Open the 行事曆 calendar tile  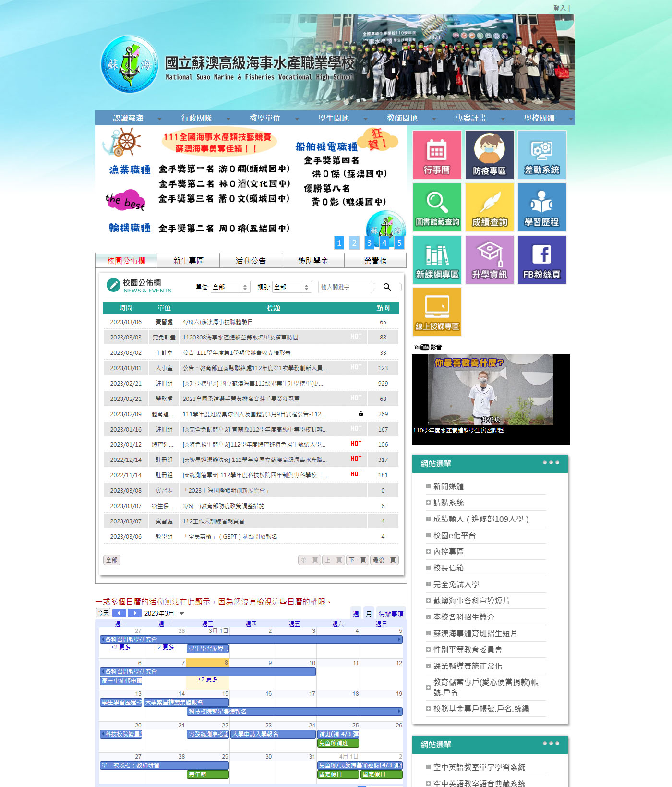(x=437, y=155)
